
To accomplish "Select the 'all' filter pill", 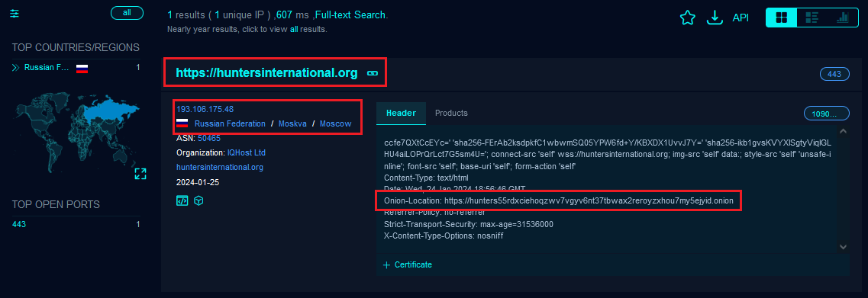I will [127, 13].
